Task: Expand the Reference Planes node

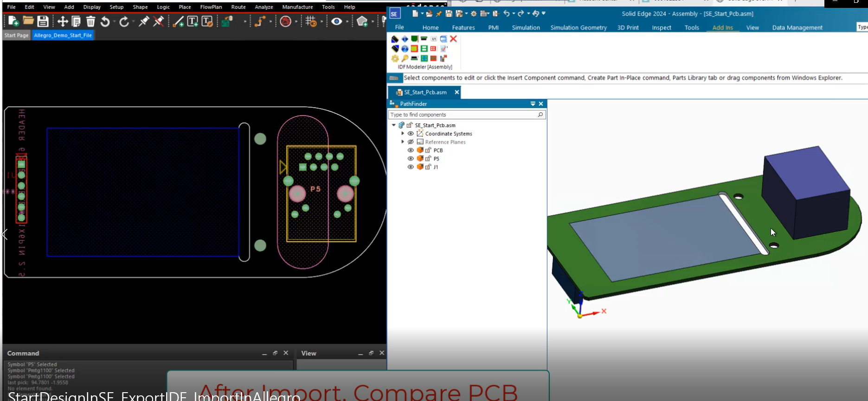Action: point(403,142)
